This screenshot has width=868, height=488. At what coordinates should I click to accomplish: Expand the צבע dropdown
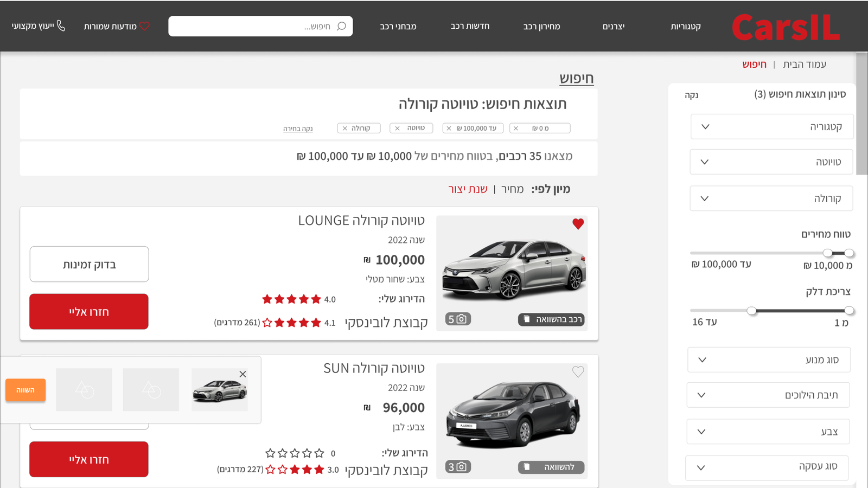coord(768,432)
